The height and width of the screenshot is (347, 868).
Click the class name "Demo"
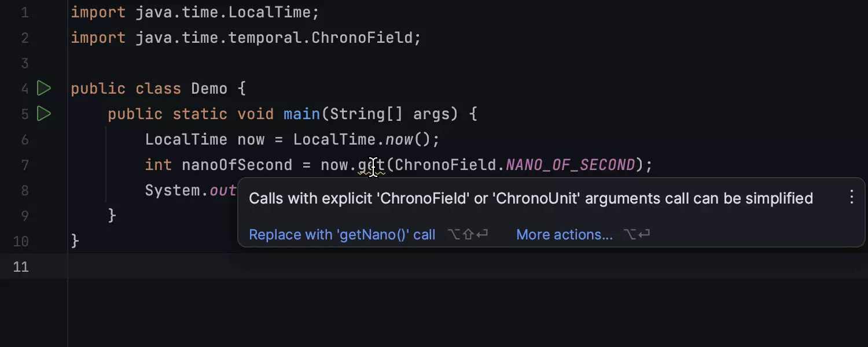coord(209,88)
